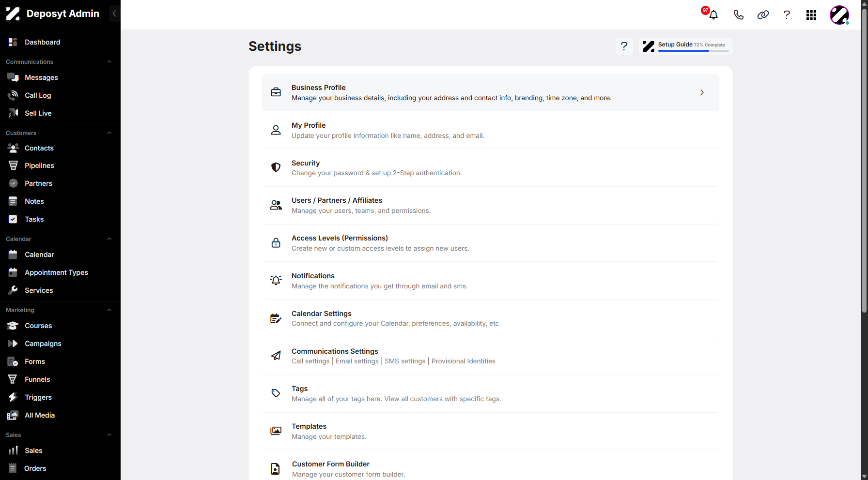Click the Customer Form Builder icon
This screenshot has height=480, width=868.
coord(275,468)
